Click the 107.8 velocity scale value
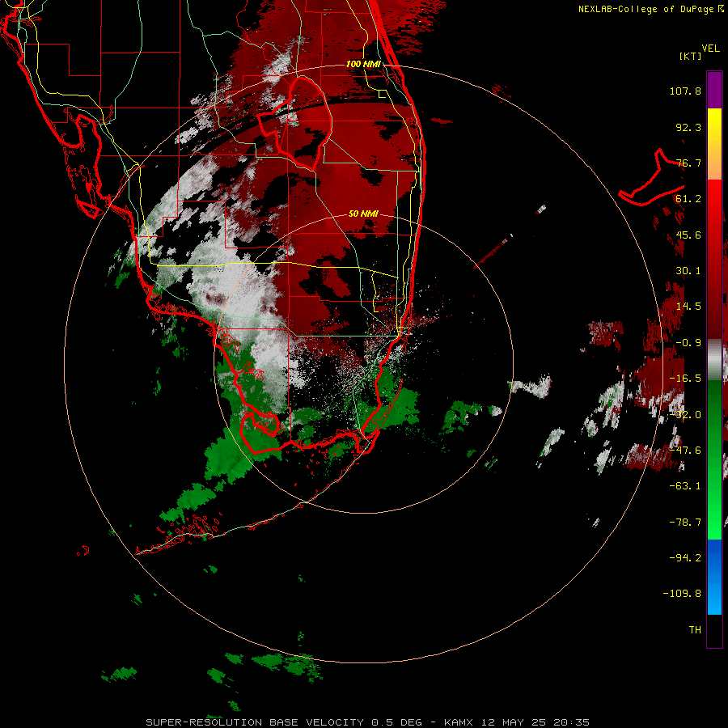Viewport: 728px width, 728px height. (685, 91)
